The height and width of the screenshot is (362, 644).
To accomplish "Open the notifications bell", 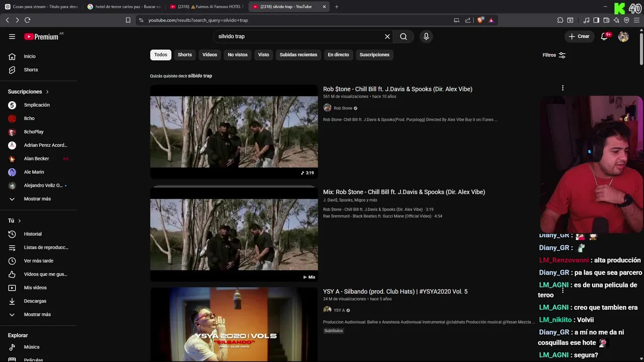I will coord(605,36).
